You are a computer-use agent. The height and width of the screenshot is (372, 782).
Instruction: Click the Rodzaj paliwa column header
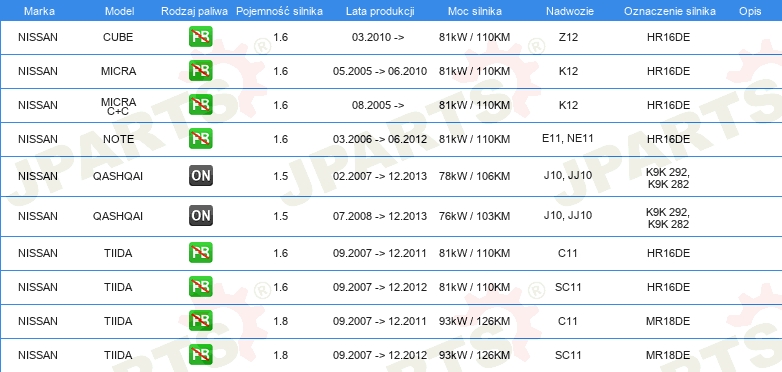(195, 11)
